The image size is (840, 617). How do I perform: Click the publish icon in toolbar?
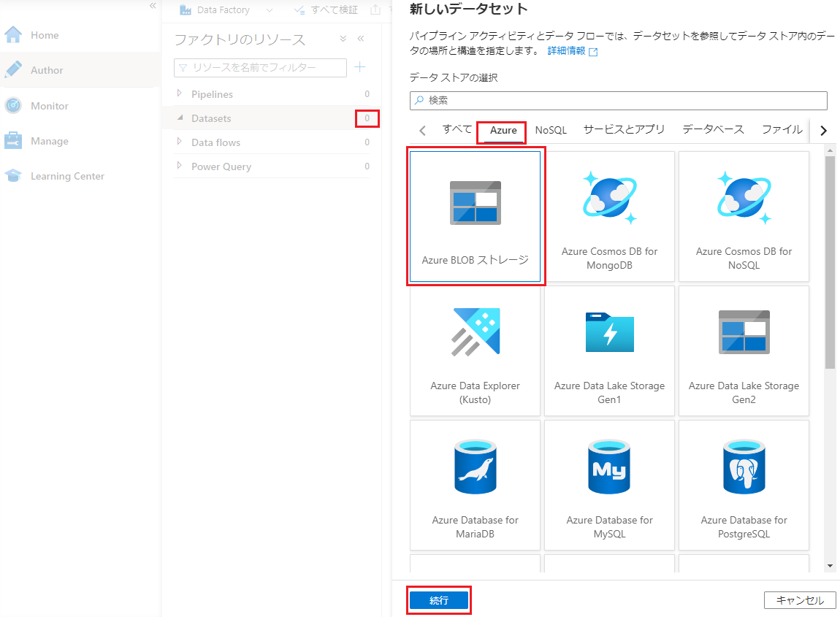click(375, 9)
